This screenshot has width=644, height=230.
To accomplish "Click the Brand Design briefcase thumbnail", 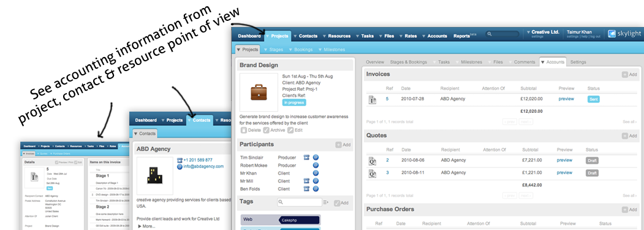I will tap(259, 92).
